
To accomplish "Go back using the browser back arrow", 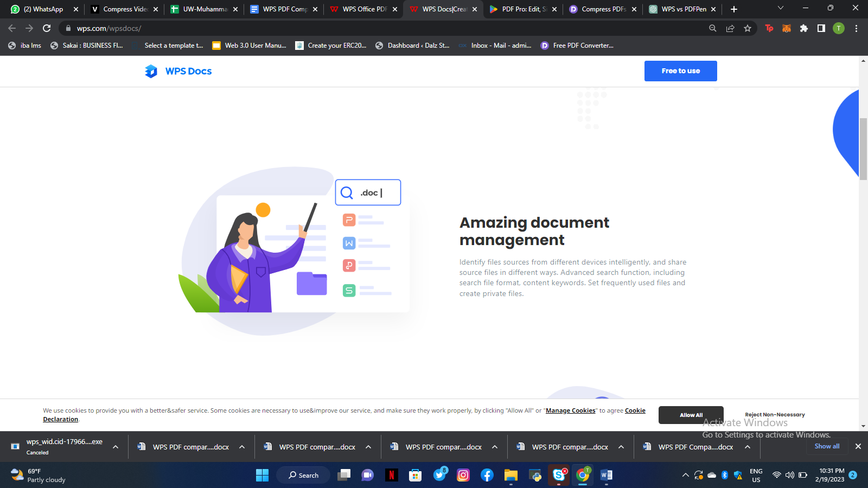I will coord(12,28).
